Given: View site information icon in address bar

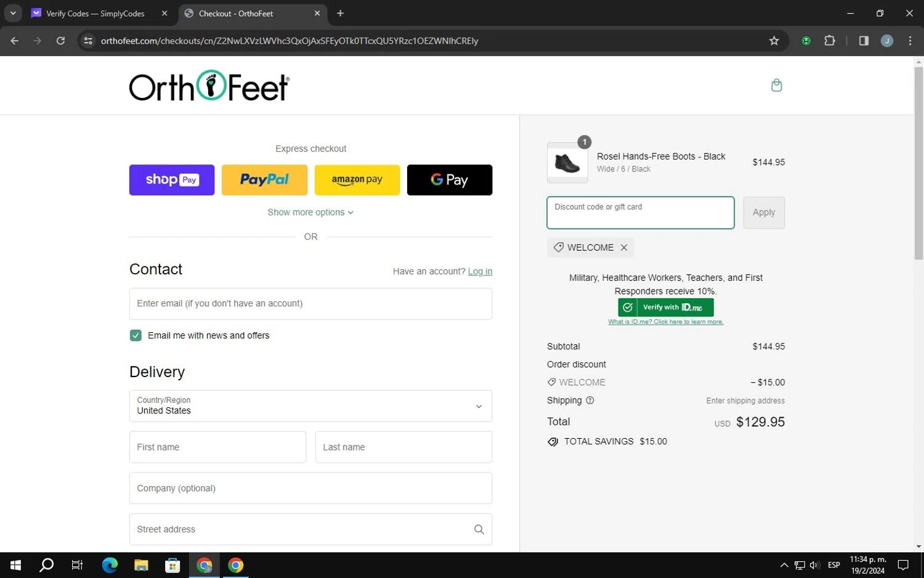Looking at the screenshot, I should 88,41.
